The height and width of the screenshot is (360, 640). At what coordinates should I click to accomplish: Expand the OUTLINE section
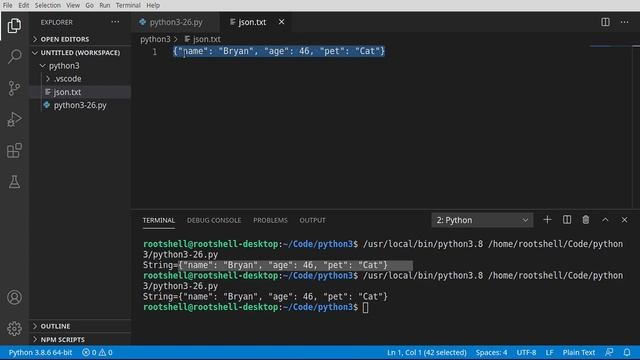tap(55, 326)
